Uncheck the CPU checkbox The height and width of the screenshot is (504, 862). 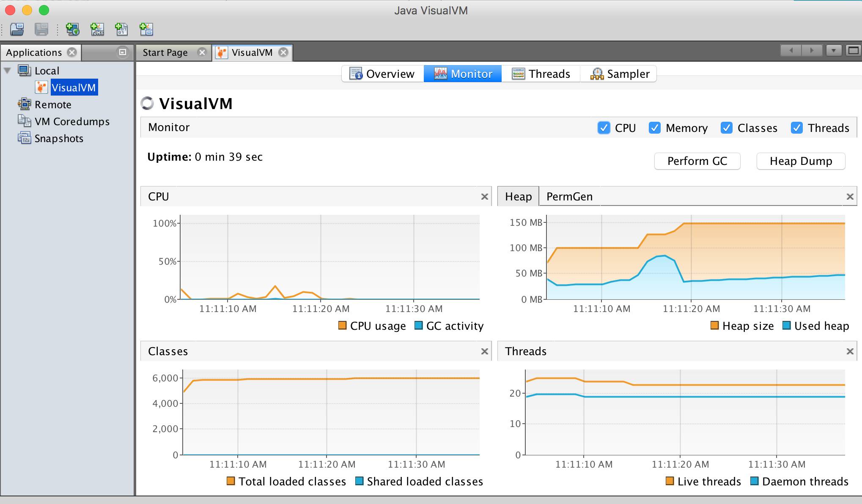tap(604, 128)
